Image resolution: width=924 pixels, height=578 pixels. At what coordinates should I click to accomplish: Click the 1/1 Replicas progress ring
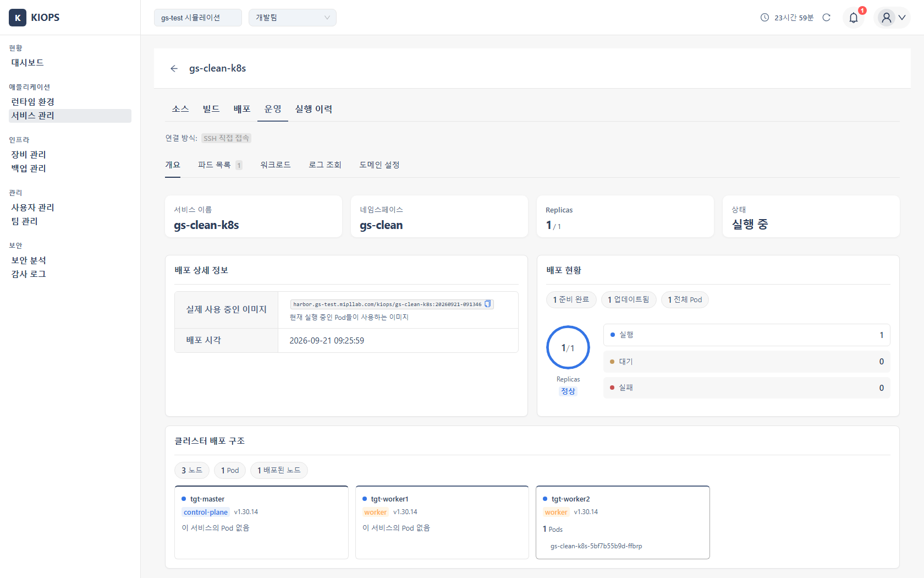[x=568, y=348]
